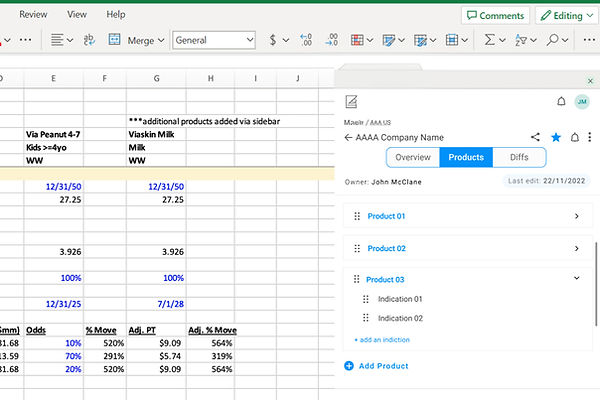This screenshot has width=600, height=400.
Task: Select column E header
Action: [53, 78]
